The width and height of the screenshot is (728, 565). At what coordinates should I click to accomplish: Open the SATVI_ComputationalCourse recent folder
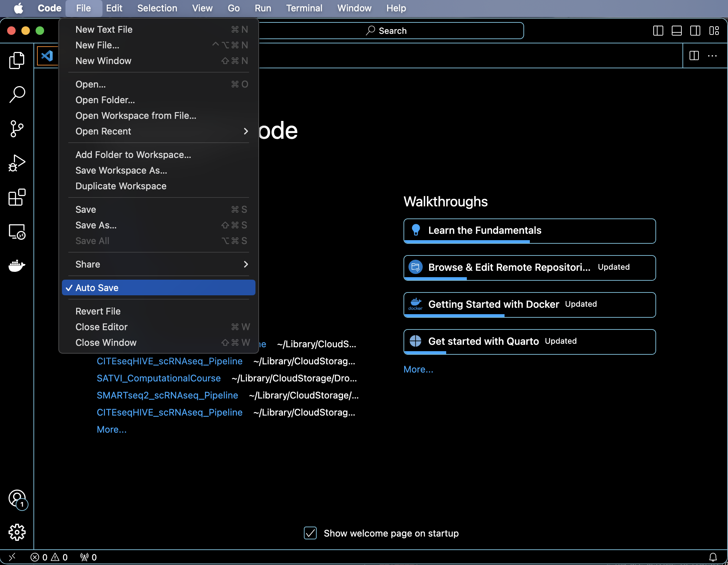(x=159, y=378)
